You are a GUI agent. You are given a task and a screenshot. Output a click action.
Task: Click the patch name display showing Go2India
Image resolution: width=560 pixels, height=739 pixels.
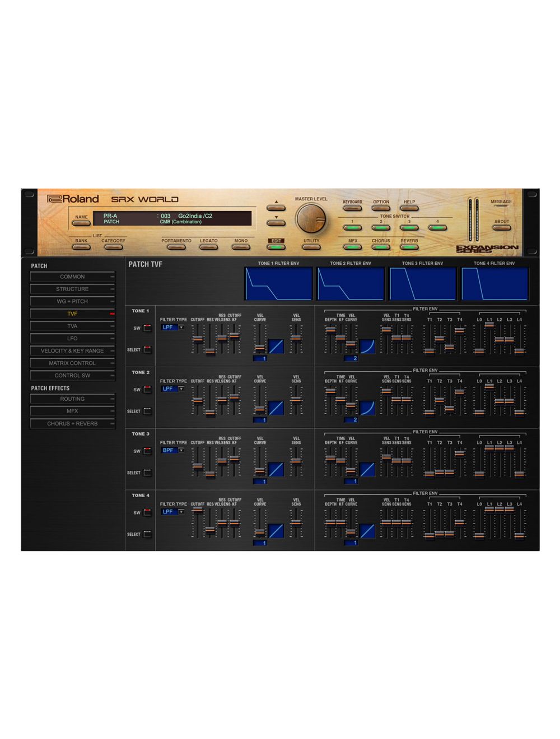[190, 213]
